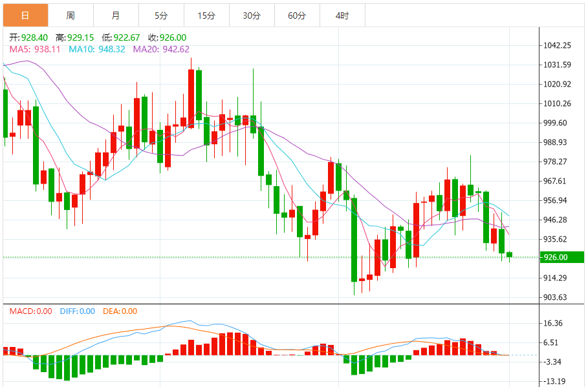This screenshot has width=588, height=387.
Task: Click the 16.36 MACD axis label
Action: tap(553, 323)
